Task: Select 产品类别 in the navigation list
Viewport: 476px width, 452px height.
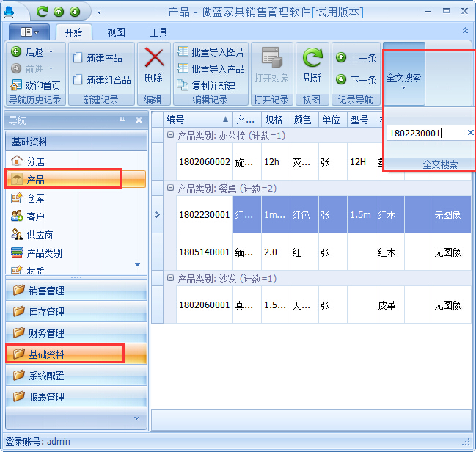Action: pyautogui.click(x=76, y=252)
